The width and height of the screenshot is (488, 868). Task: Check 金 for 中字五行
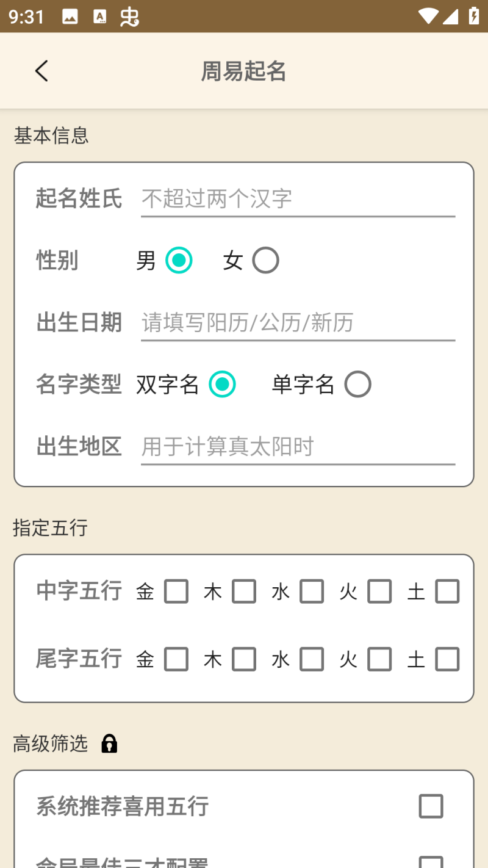pos(176,591)
